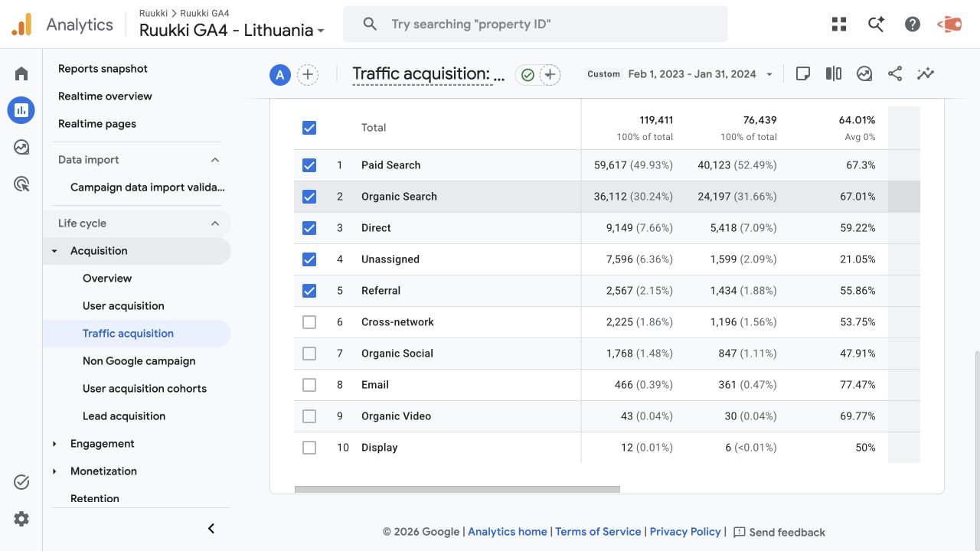Expand the Engagement section
980x551 pixels.
[x=54, y=444]
